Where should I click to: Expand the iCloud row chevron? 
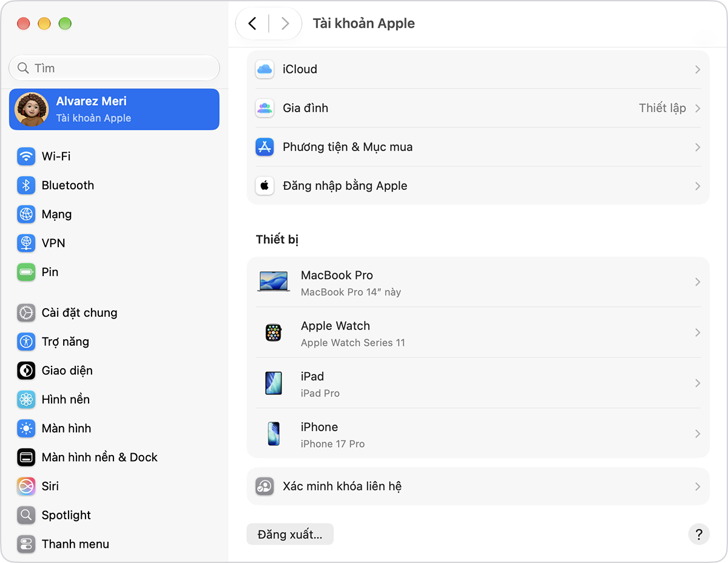pos(698,70)
